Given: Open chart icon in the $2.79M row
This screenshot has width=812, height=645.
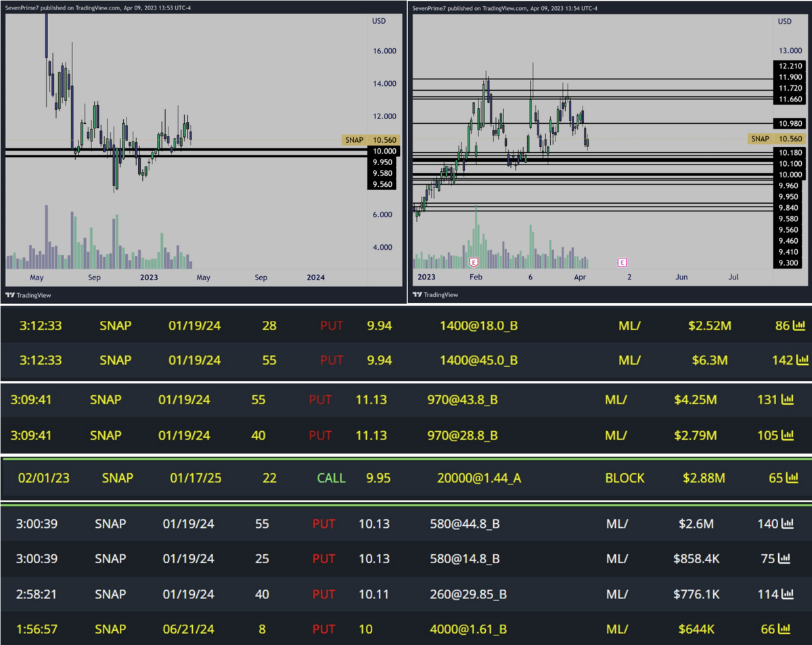Looking at the screenshot, I should (788, 435).
